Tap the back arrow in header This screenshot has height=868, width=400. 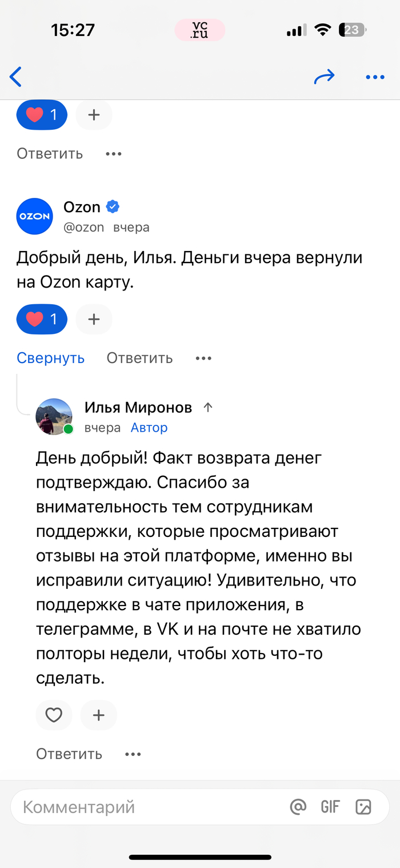click(x=16, y=77)
